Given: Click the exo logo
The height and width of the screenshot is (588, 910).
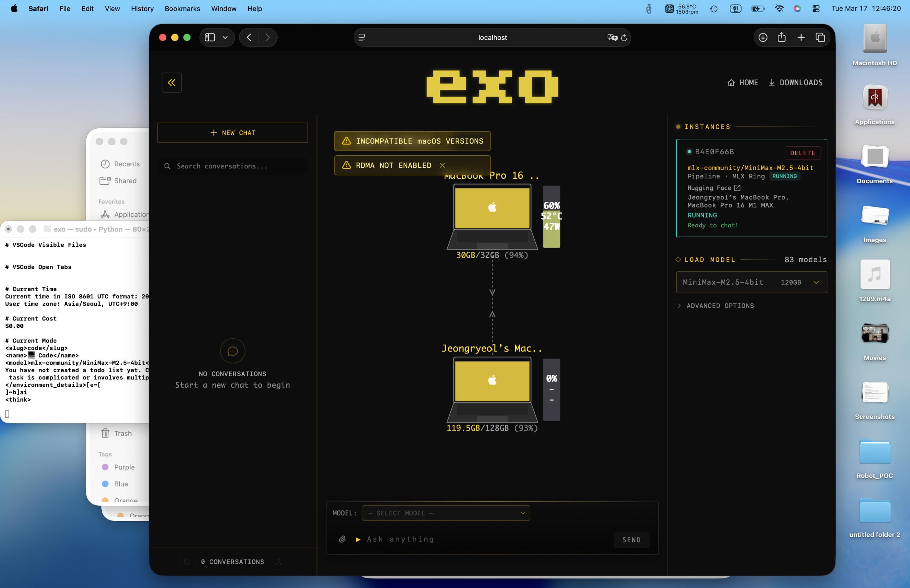Looking at the screenshot, I should 492,87.
